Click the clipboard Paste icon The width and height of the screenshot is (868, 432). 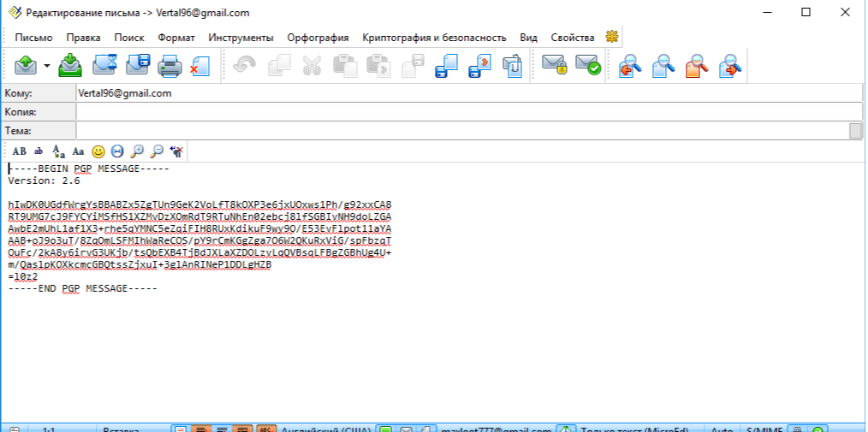(x=345, y=65)
